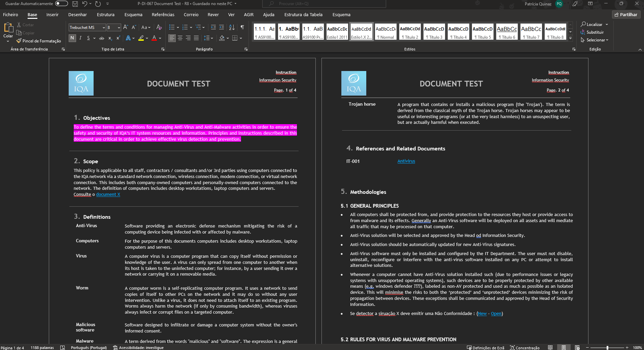The width and height of the screenshot is (644, 350).
Task: Click the Partilhar share button
Action: point(626,14)
